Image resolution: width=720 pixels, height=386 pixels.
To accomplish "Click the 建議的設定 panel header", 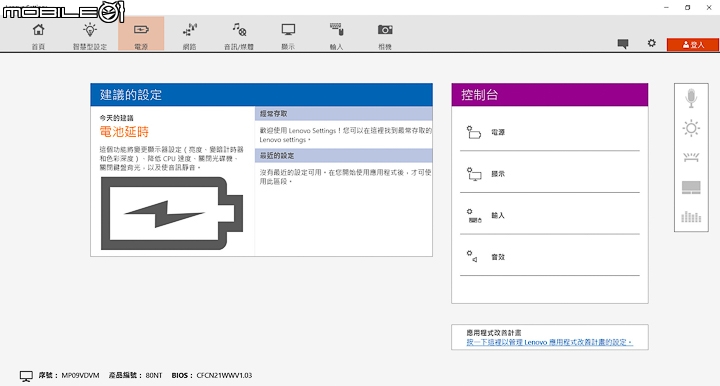I will pos(261,95).
